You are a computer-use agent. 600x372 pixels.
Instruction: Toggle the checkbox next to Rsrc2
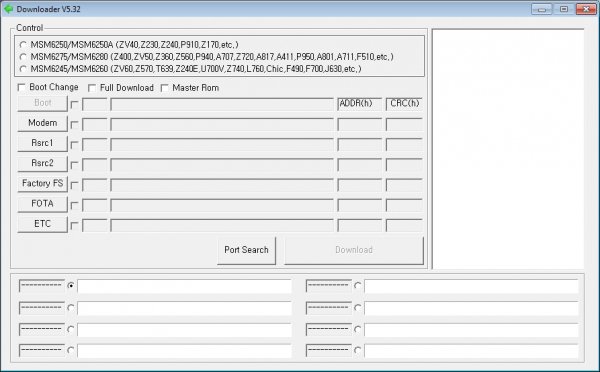tap(75, 165)
